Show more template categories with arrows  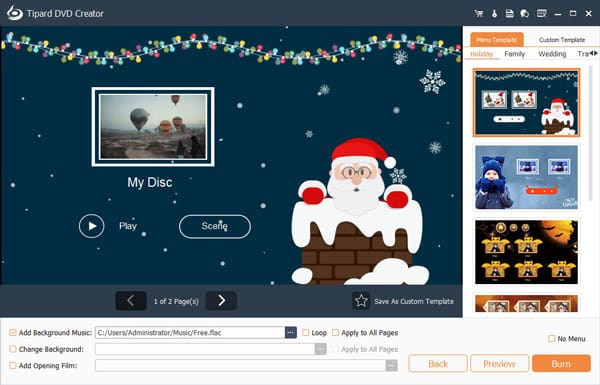(x=593, y=53)
